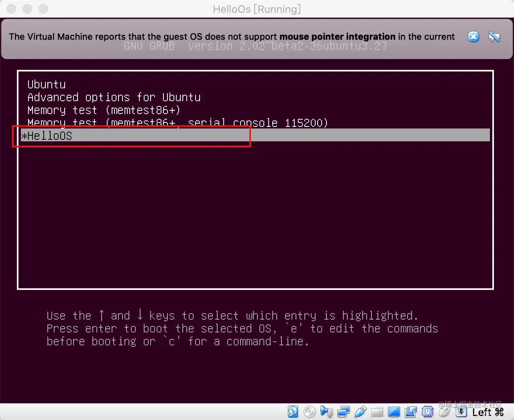Suppress future mouse integration messages
Screen dimensions: 514x420
tap(494, 37)
